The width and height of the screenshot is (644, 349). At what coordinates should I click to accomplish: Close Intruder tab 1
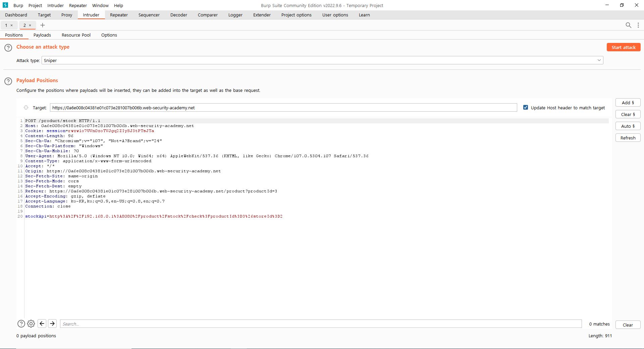tap(11, 25)
